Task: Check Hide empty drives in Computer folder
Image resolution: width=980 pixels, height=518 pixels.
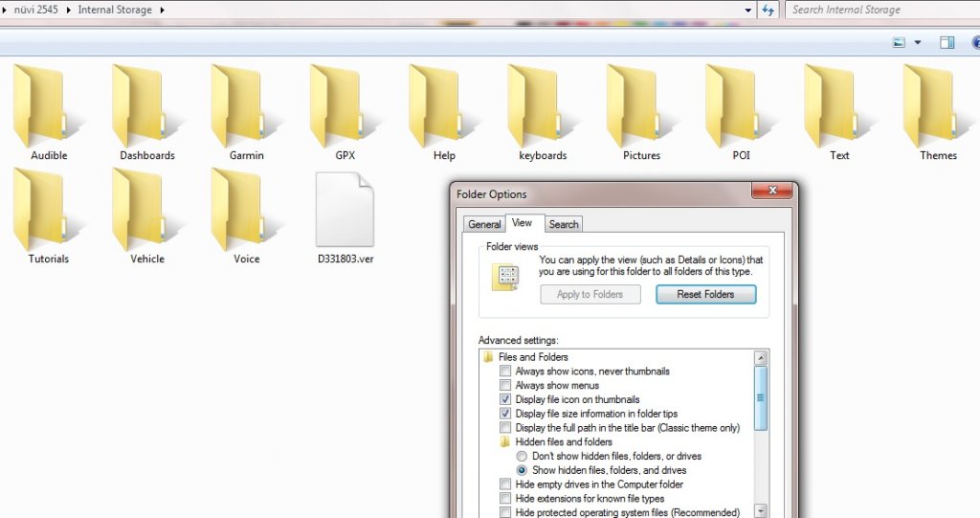Action: tap(505, 484)
